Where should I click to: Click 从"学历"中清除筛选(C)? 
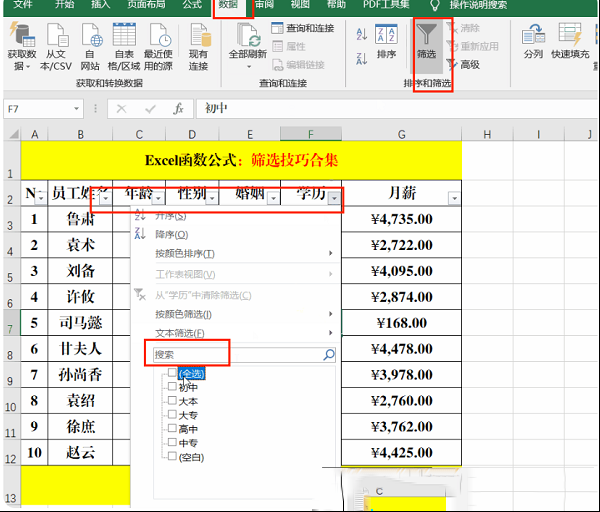pyautogui.click(x=235, y=295)
